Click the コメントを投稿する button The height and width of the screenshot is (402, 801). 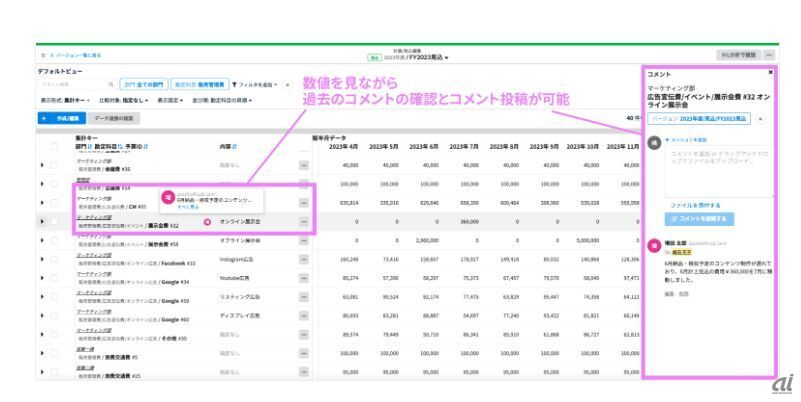click(x=699, y=218)
